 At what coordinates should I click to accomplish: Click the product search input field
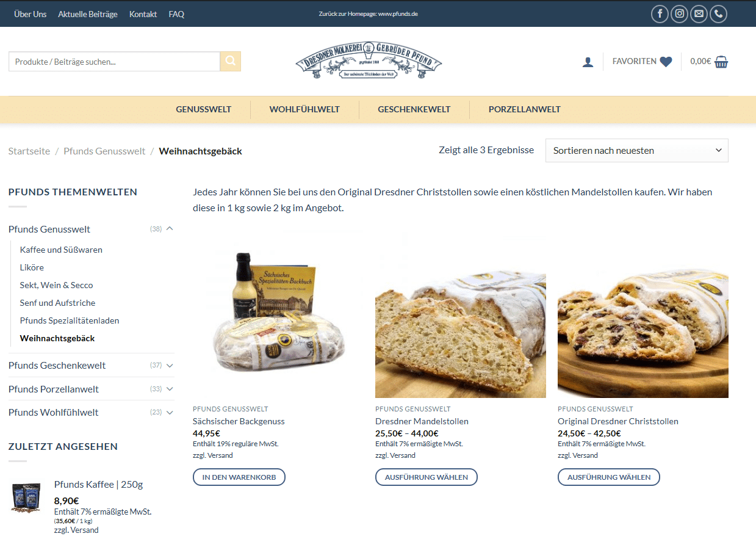[x=114, y=62]
